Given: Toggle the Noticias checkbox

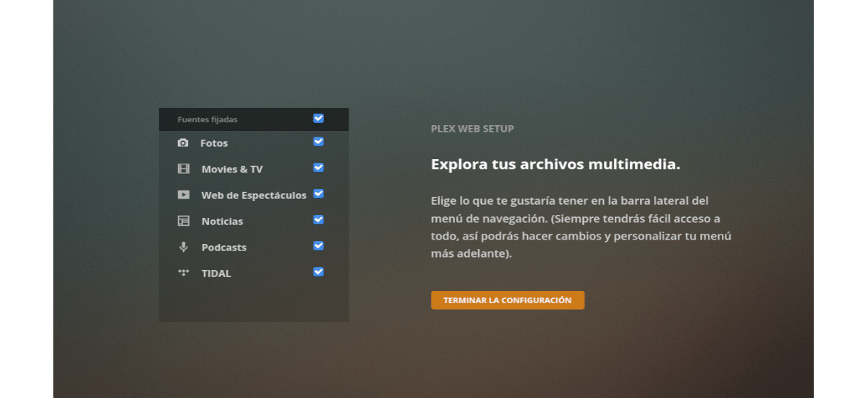Looking at the screenshot, I should (x=318, y=220).
